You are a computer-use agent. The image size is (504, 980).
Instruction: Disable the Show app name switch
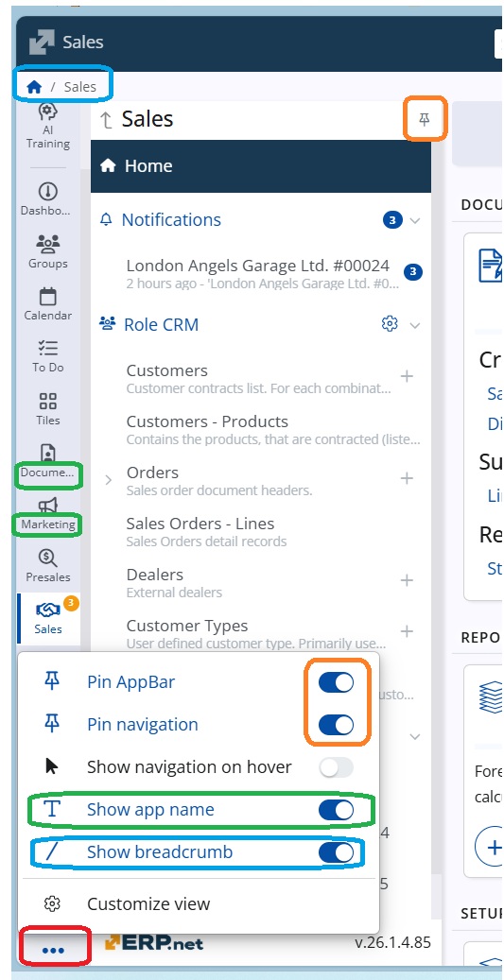click(x=336, y=810)
